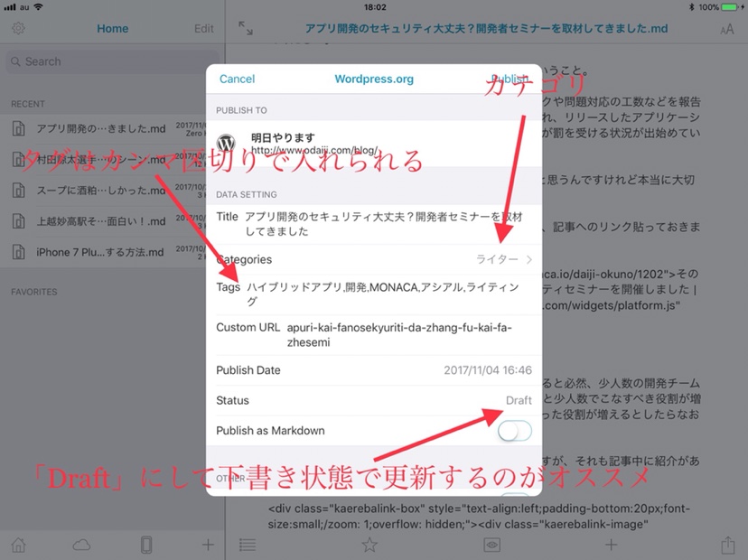Screen dimensions: 748x560
Task: Toggle fullscreen with the expand arrows icon
Action: (x=246, y=28)
